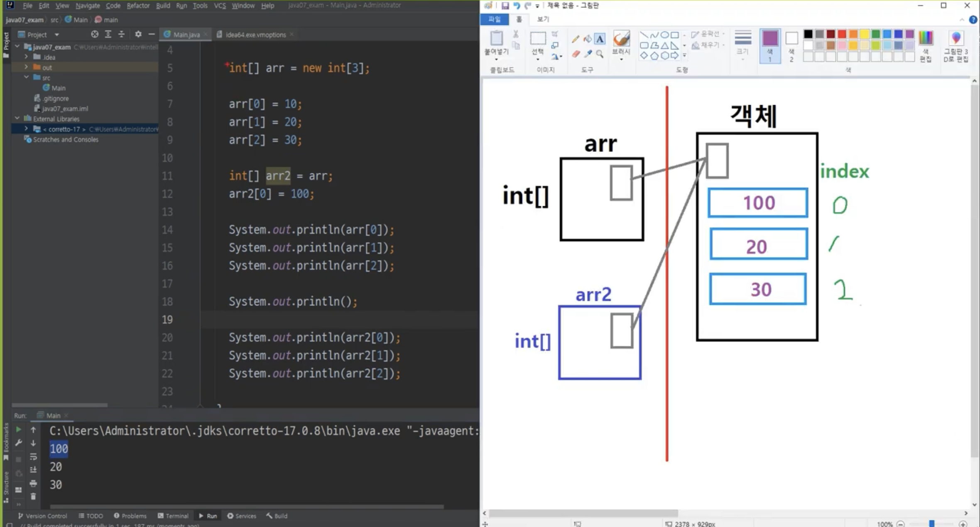
Task: Pick the Fill bucket tool
Action: tap(588, 39)
